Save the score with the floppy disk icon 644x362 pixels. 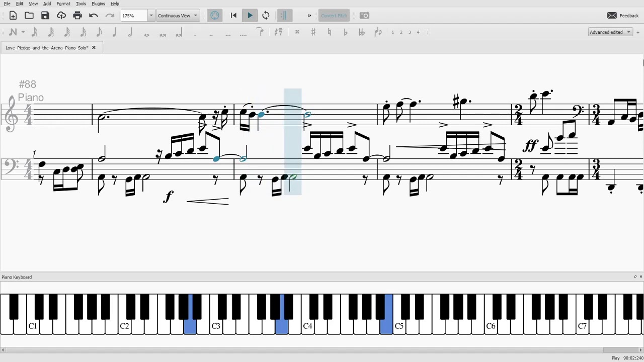[45, 16]
